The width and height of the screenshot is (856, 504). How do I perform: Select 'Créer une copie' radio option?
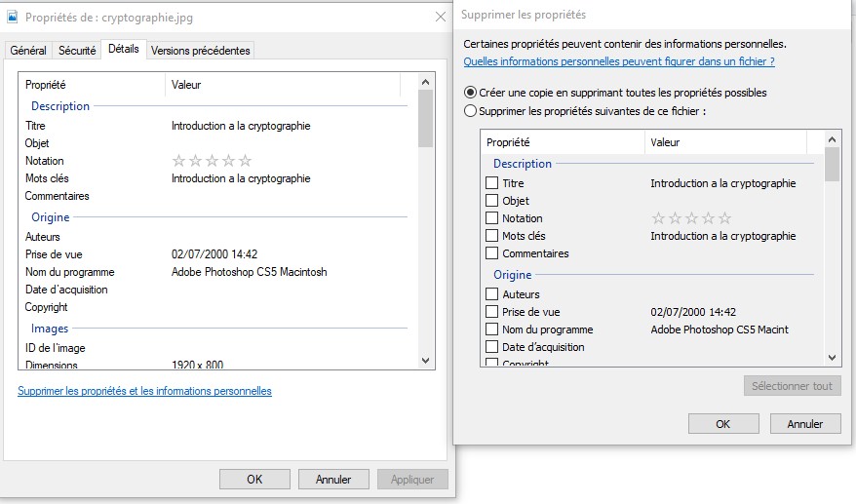471,93
